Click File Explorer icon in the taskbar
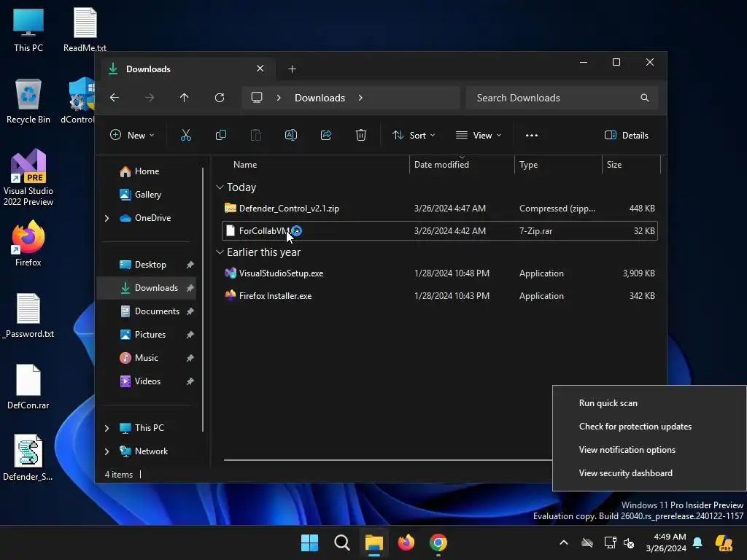This screenshot has width=747, height=560. point(374,542)
